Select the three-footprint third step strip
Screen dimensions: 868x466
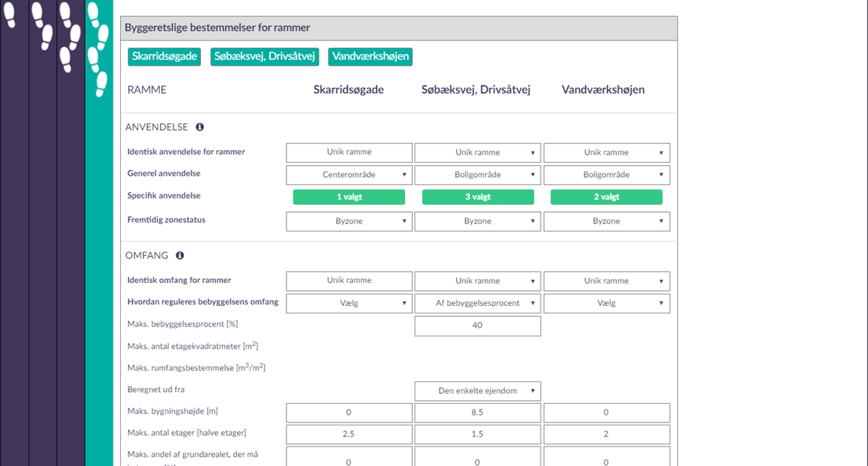(x=70, y=232)
